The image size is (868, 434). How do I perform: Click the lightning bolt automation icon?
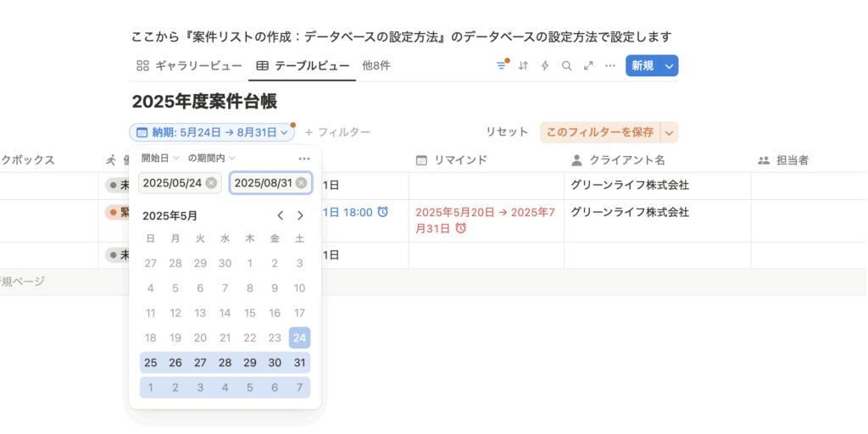(x=545, y=65)
